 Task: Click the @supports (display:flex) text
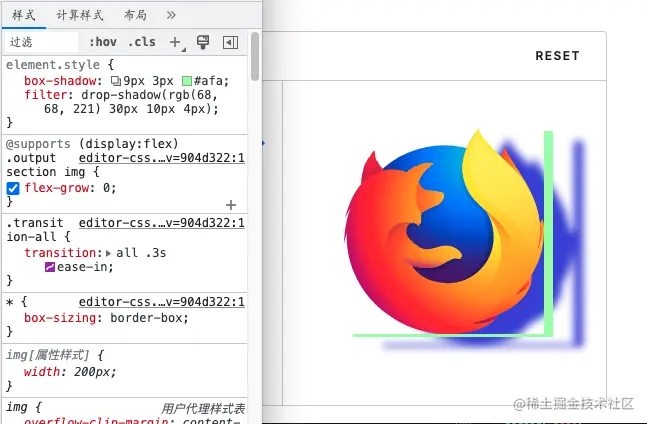coord(92,144)
